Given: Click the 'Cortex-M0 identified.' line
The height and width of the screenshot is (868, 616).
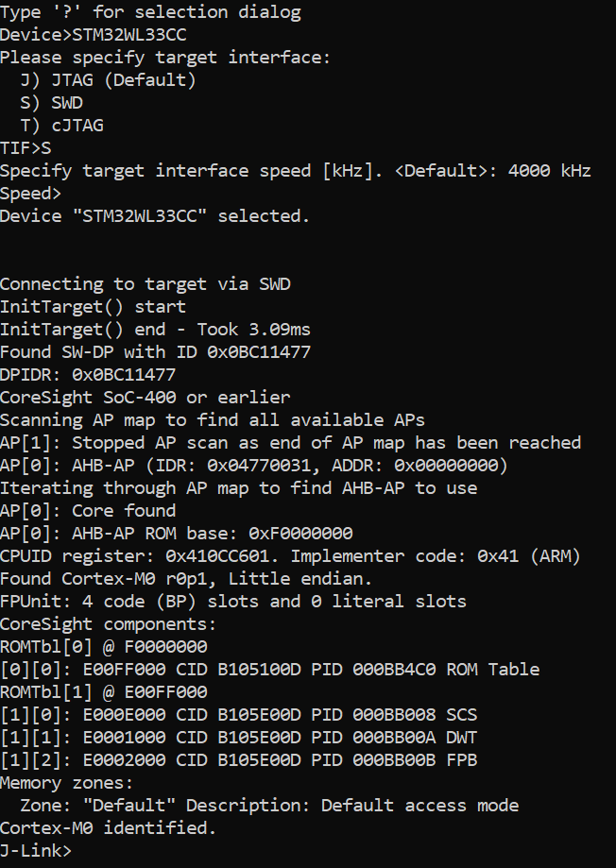Looking at the screenshot, I should (x=108, y=827).
